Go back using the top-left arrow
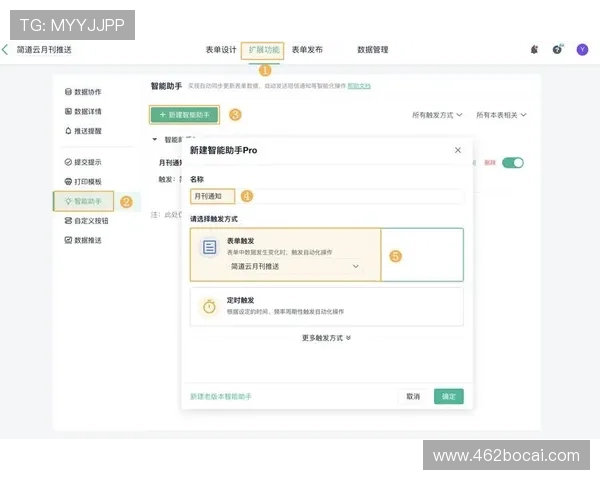Screen dimensions: 600x480 click(5, 49)
